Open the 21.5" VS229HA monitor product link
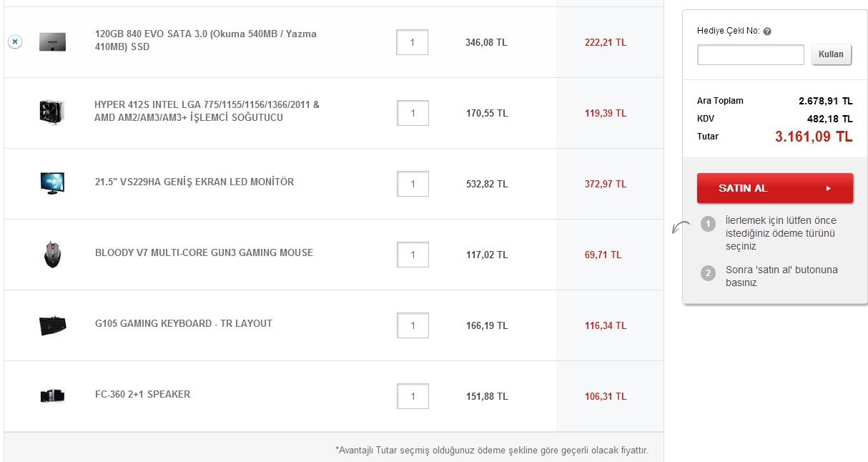Image resolution: width=868 pixels, height=462 pixels. (194, 182)
